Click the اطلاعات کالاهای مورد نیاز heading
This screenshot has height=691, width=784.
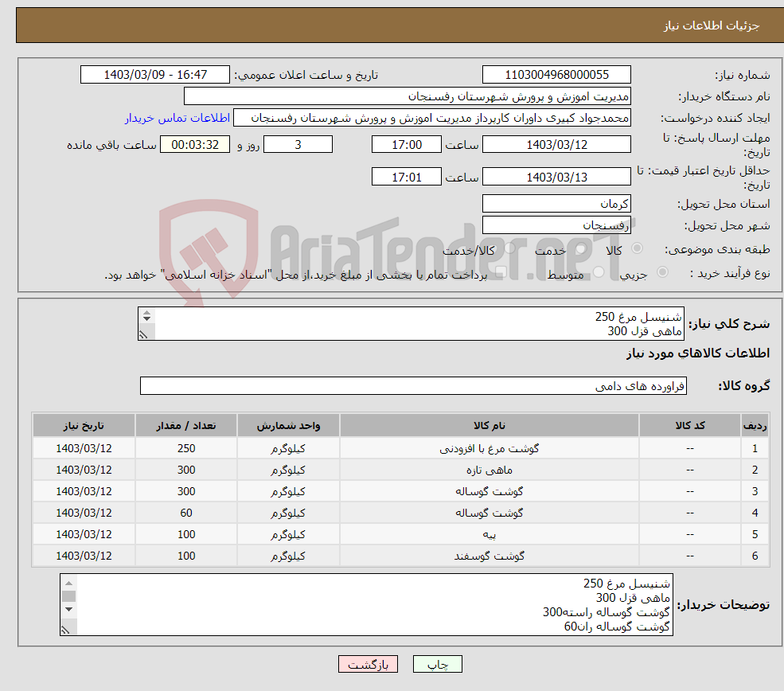tap(697, 353)
